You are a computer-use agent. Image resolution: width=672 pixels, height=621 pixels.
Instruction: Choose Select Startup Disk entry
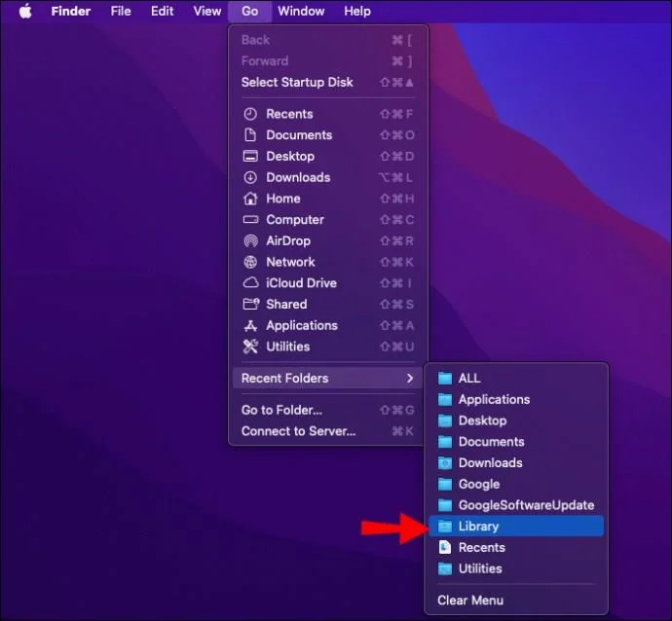(x=328, y=82)
